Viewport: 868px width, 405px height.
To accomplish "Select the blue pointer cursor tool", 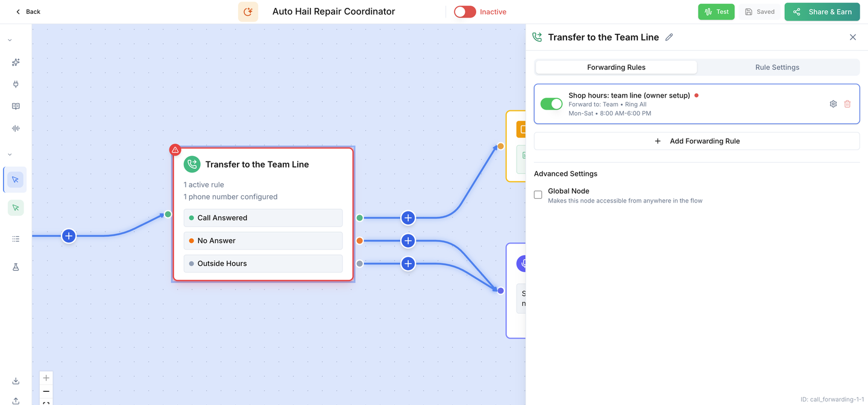I will (16, 180).
